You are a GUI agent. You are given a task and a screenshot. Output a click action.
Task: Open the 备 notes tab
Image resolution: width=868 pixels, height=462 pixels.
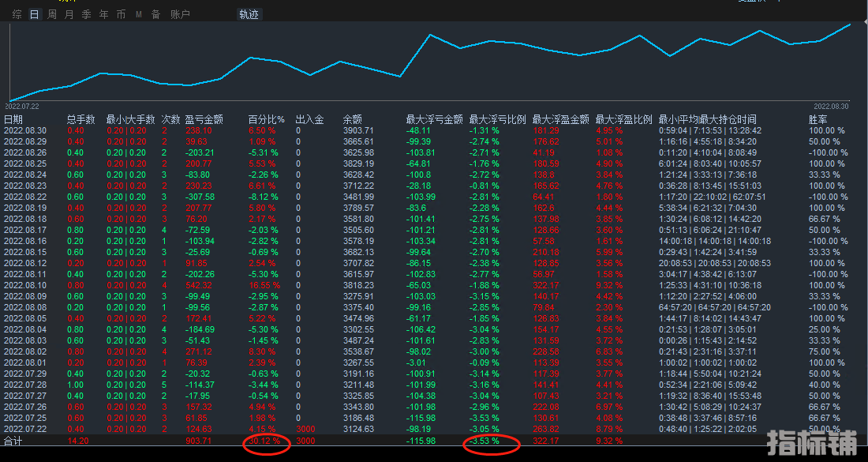(156, 14)
